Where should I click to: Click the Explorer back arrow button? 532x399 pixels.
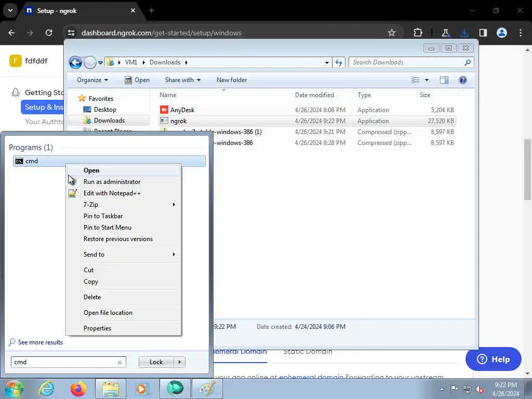[75, 62]
